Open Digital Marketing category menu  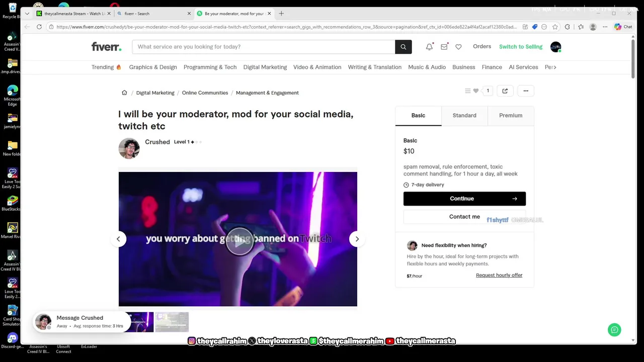pyautogui.click(x=265, y=67)
